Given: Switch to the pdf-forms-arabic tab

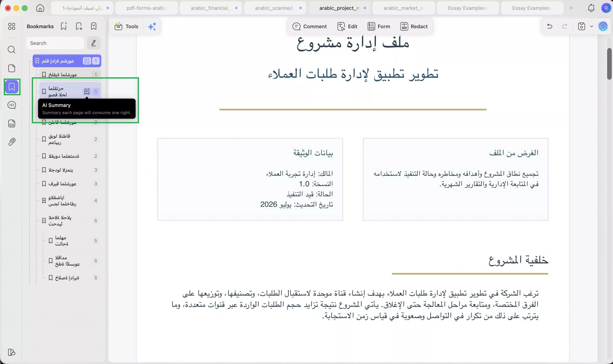Looking at the screenshot, I should click(x=147, y=8).
